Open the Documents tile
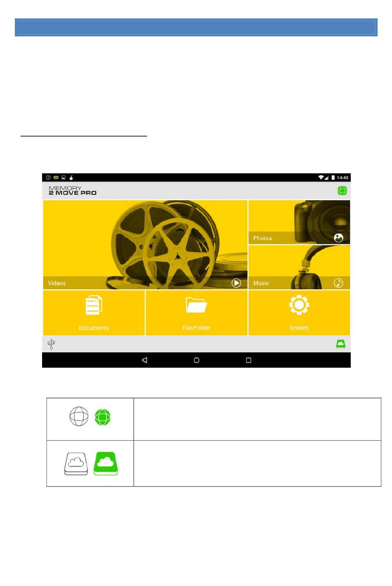Viewport: 392px width, 586px height. coord(94,313)
